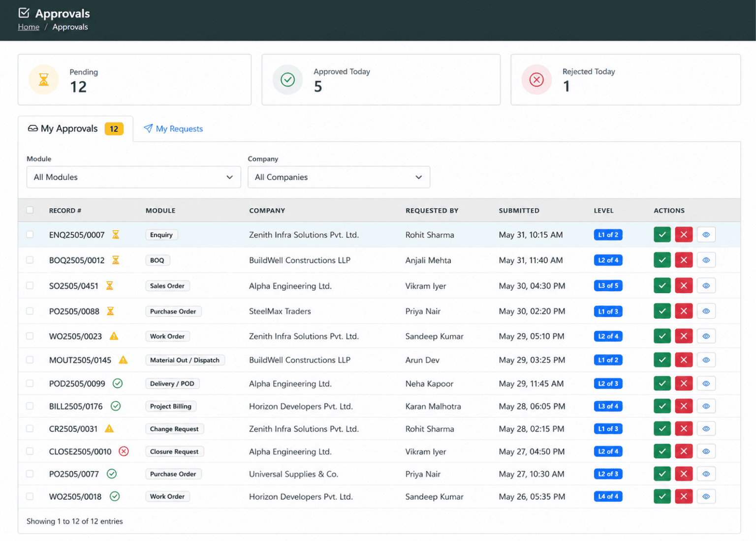Sort by SUBMITTED column header
The height and width of the screenshot is (541, 756).
(x=519, y=210)
